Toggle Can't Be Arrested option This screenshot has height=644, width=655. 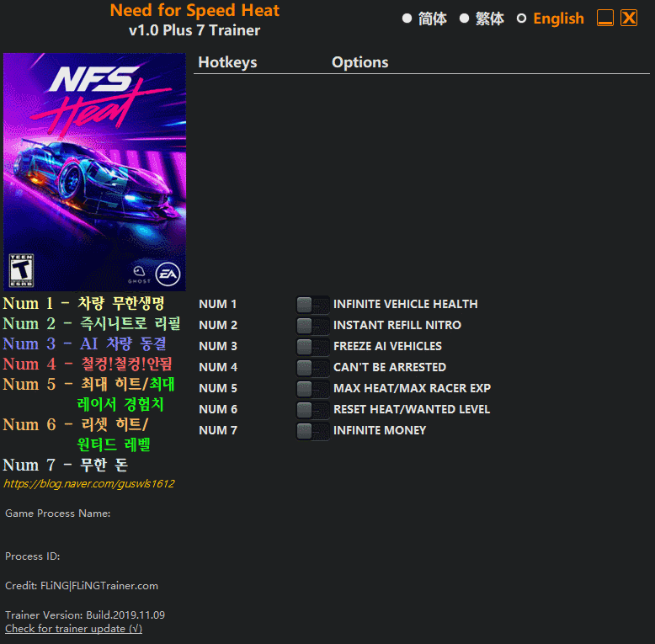point(312,368)
